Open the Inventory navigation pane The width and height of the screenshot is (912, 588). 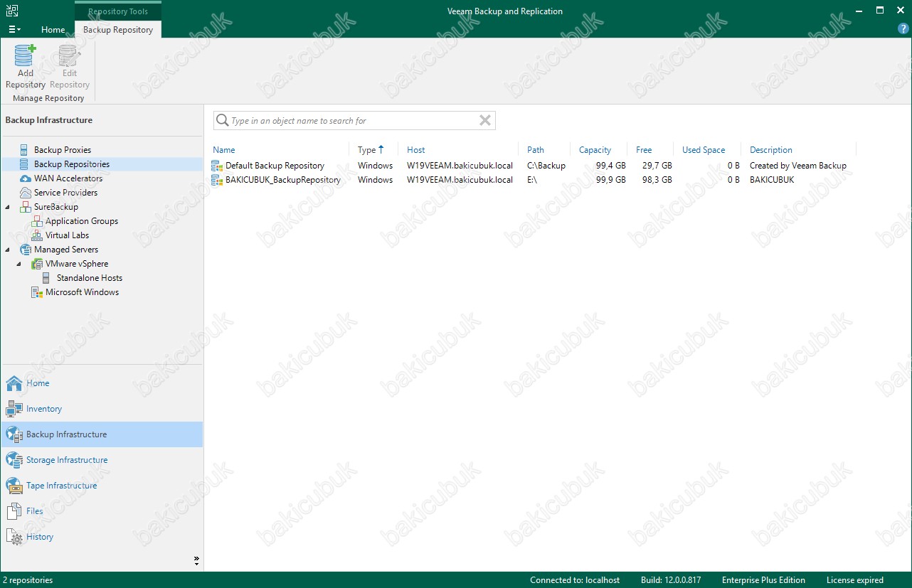[102, 409]
